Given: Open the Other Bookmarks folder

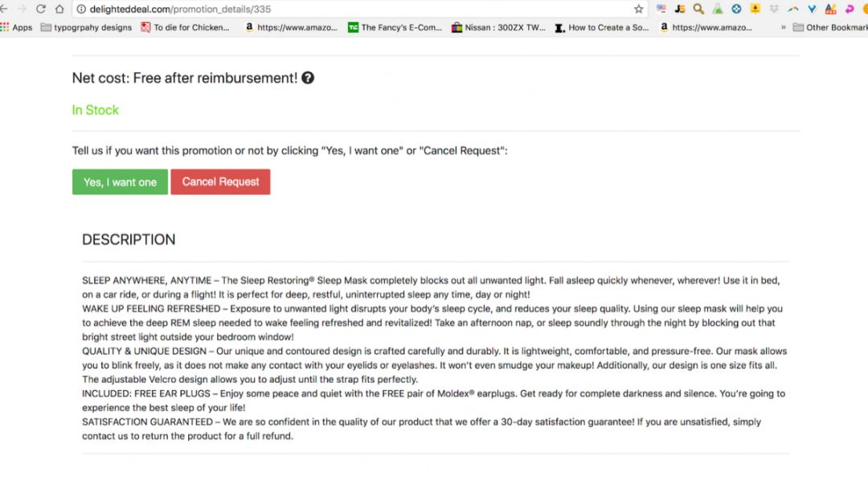Looking at the screenshot, I should click(829, 27).
